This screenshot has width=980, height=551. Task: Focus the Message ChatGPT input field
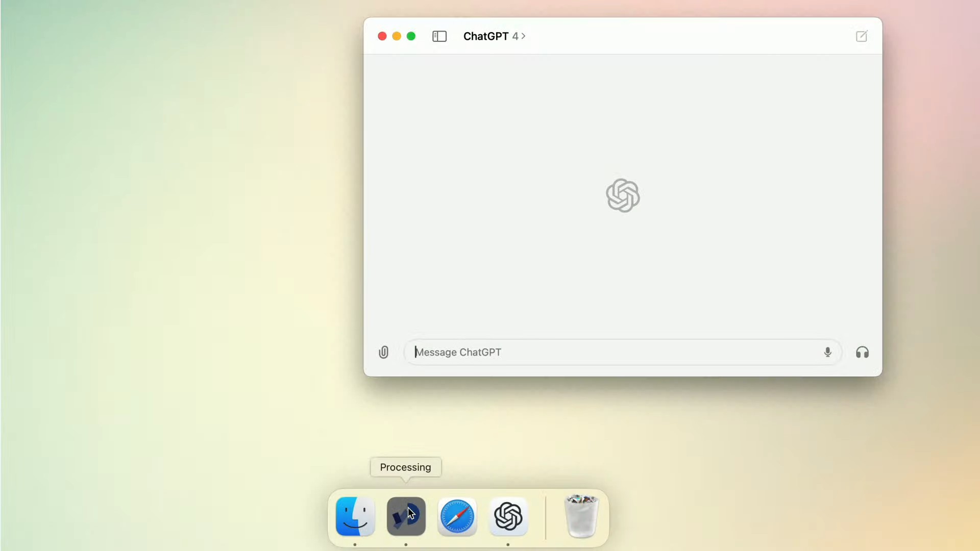coord(612,353)
